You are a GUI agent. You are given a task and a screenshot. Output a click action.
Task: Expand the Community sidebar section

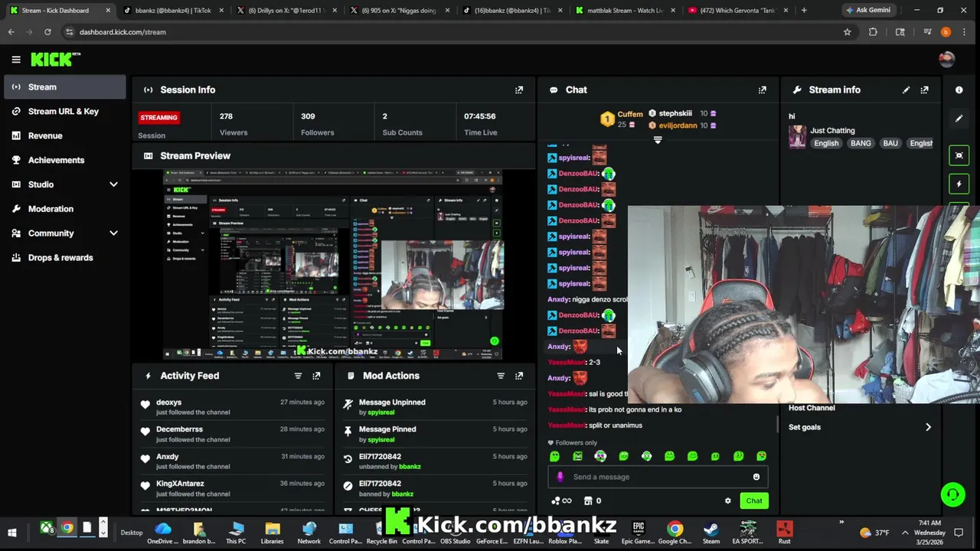pyautogui.click(x=113, y=233)
